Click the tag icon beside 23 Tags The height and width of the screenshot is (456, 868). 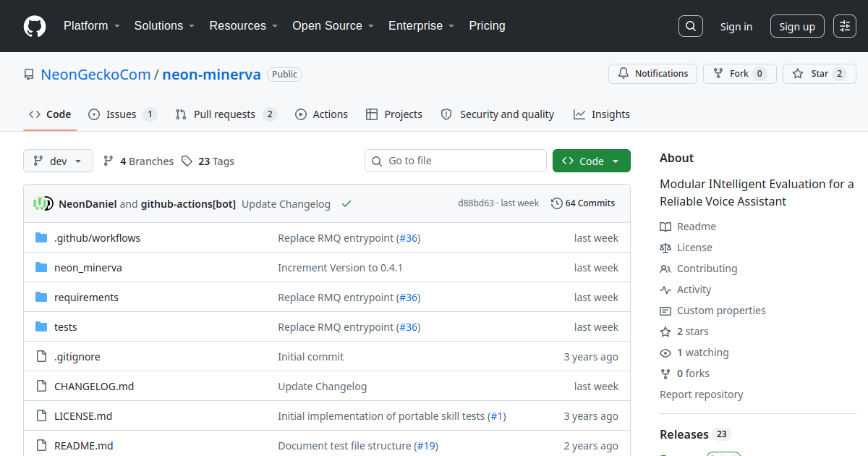click(x=187, y=161)
